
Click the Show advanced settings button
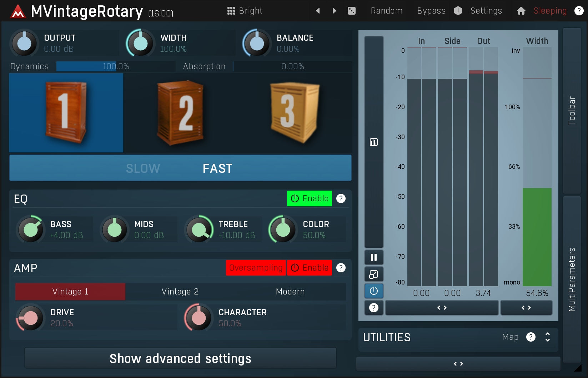point(180,358)
